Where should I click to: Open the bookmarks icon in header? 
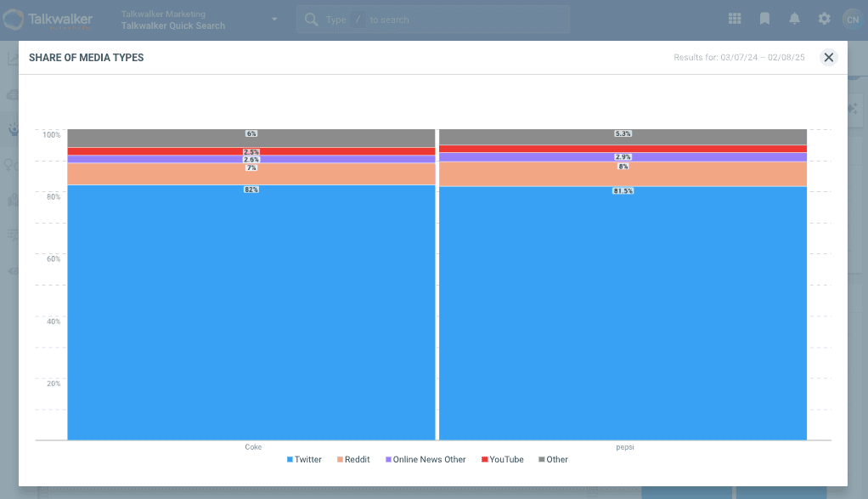tap(764, 19)
